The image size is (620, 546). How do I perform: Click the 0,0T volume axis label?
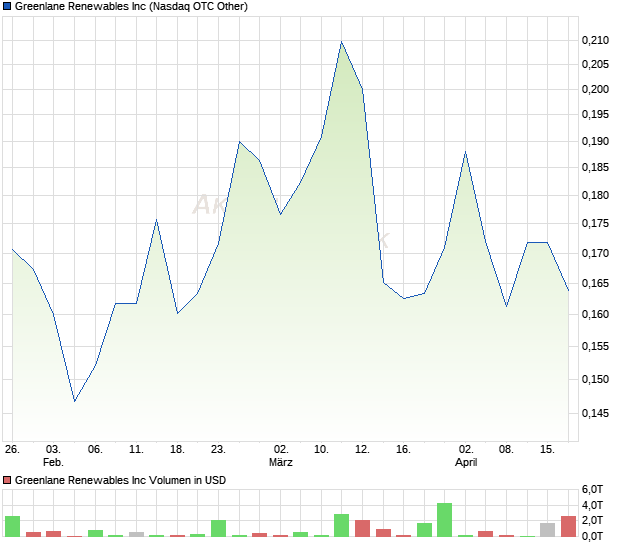[x=592, y=536]
